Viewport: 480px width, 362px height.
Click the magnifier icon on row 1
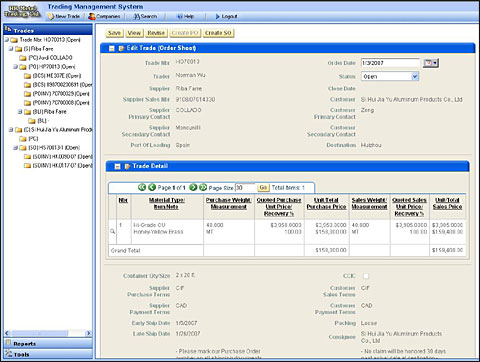[x=113, y=231]
